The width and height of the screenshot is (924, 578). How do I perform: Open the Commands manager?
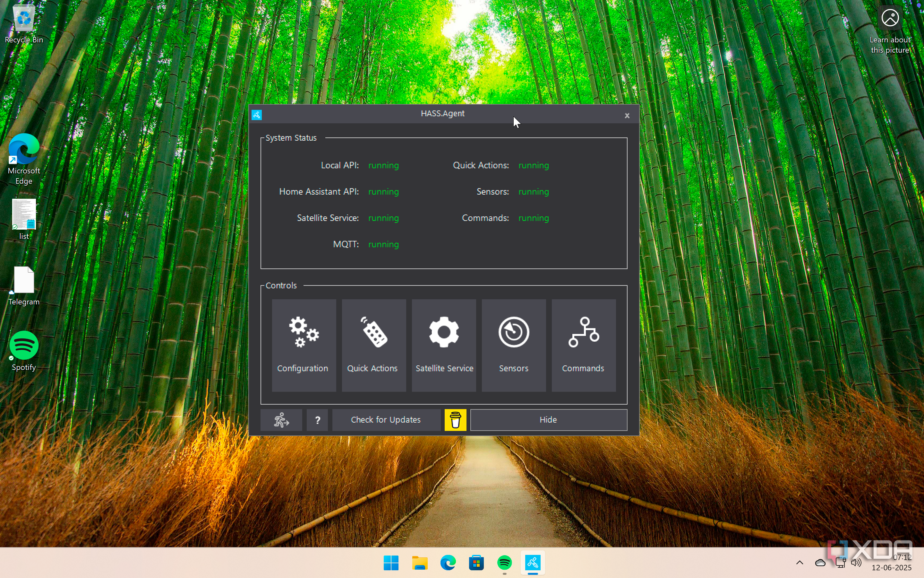(583, 345)
